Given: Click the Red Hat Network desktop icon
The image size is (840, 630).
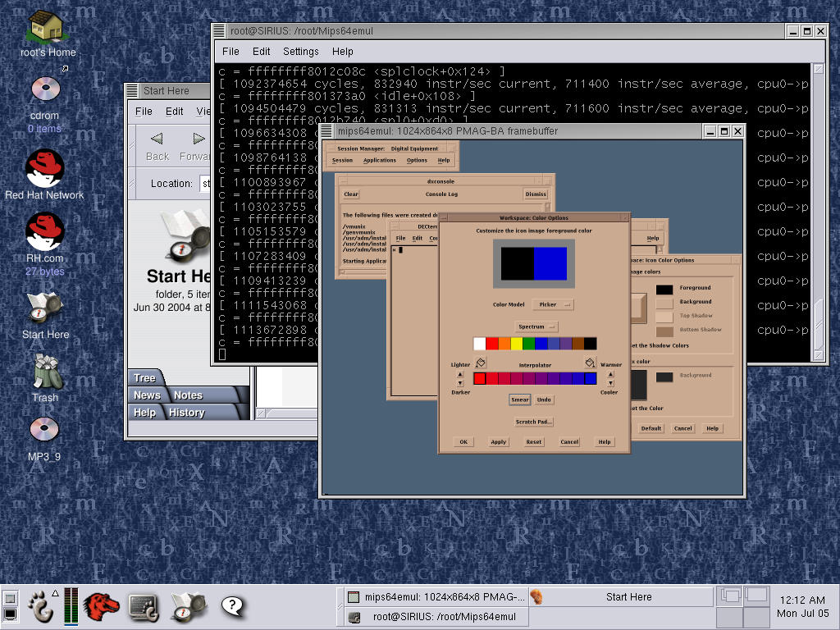Looking at the screenshot, I should point(44,168).
